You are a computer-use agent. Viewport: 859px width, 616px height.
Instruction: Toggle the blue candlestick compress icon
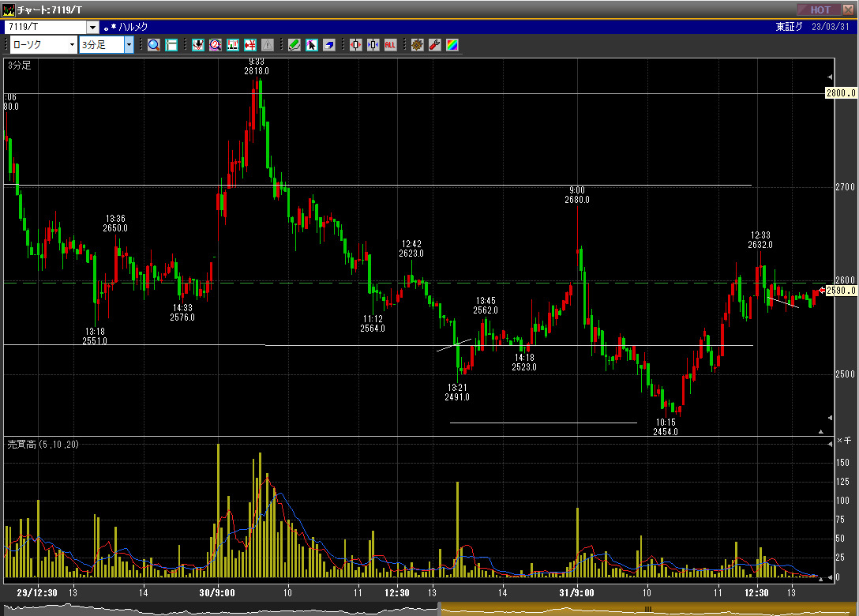click(373, 45)
